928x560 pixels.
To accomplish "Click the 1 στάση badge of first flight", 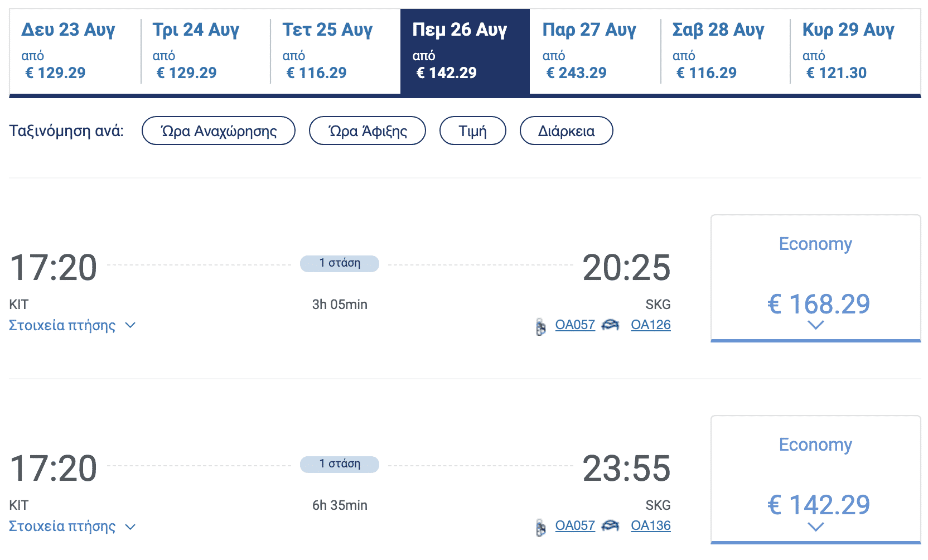I will 339,263.
